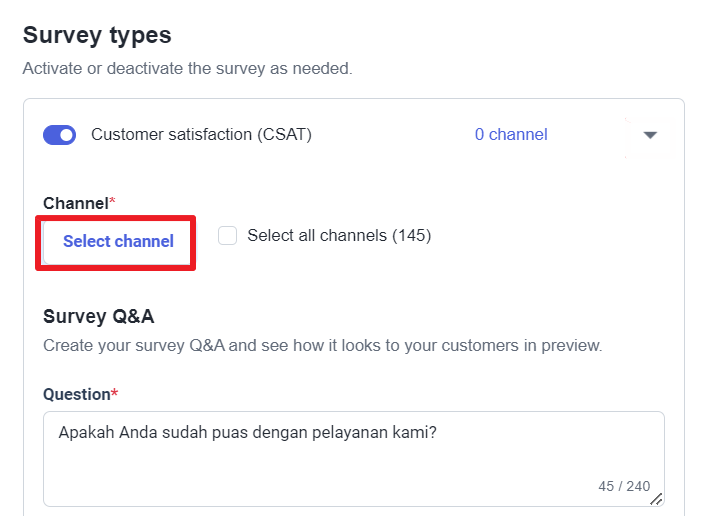Click the Customer satisfaction (CSAT) label
The width and height of the screenshot is (709, 516).
201,135
